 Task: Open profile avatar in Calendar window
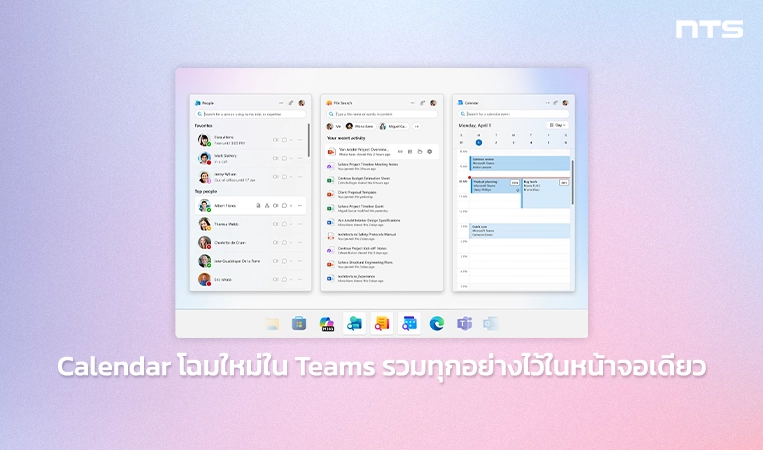(565, 103)
